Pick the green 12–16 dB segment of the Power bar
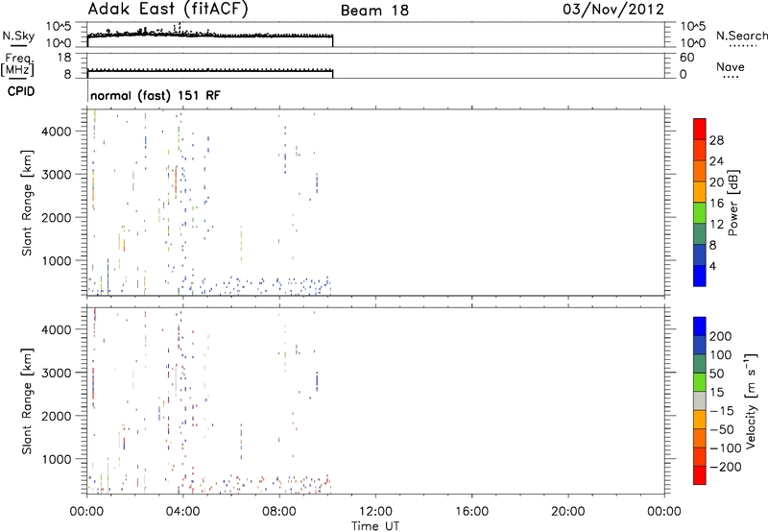This screenshot has height=532, width=768. coord(700,213)
